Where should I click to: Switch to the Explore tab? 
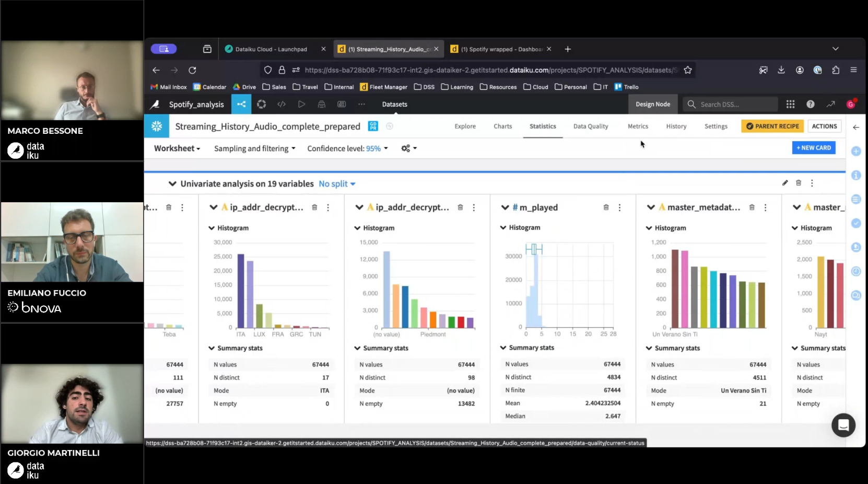[465, 126]
